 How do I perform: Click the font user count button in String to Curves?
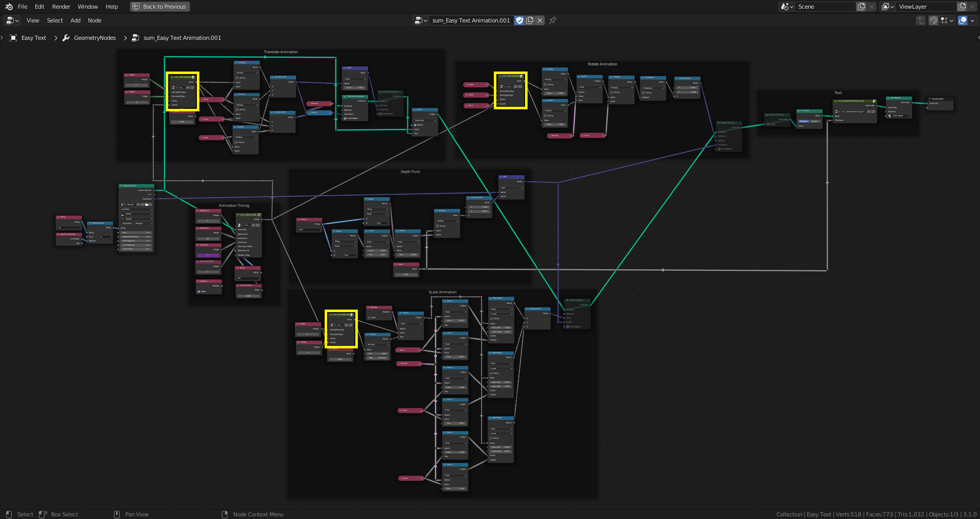138,204
